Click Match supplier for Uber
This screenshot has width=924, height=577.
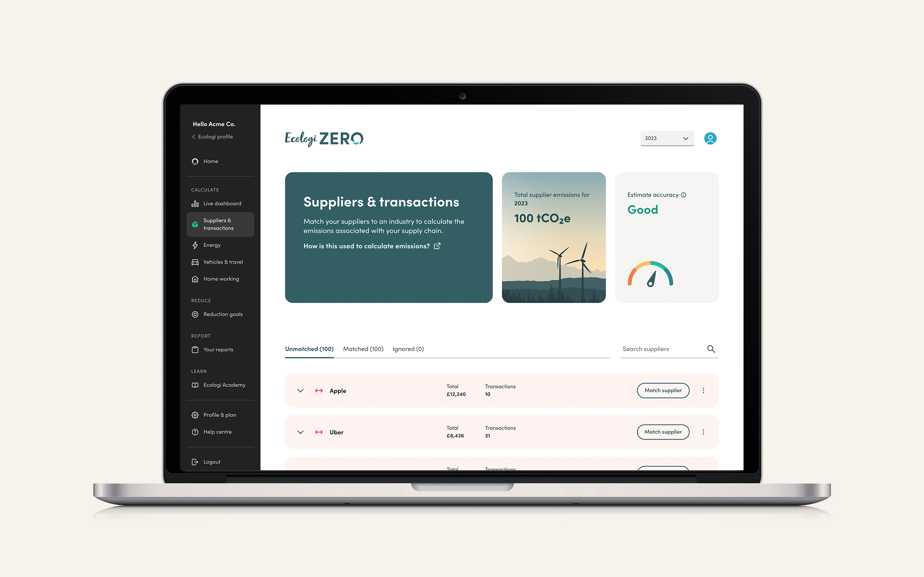[663, 431]
